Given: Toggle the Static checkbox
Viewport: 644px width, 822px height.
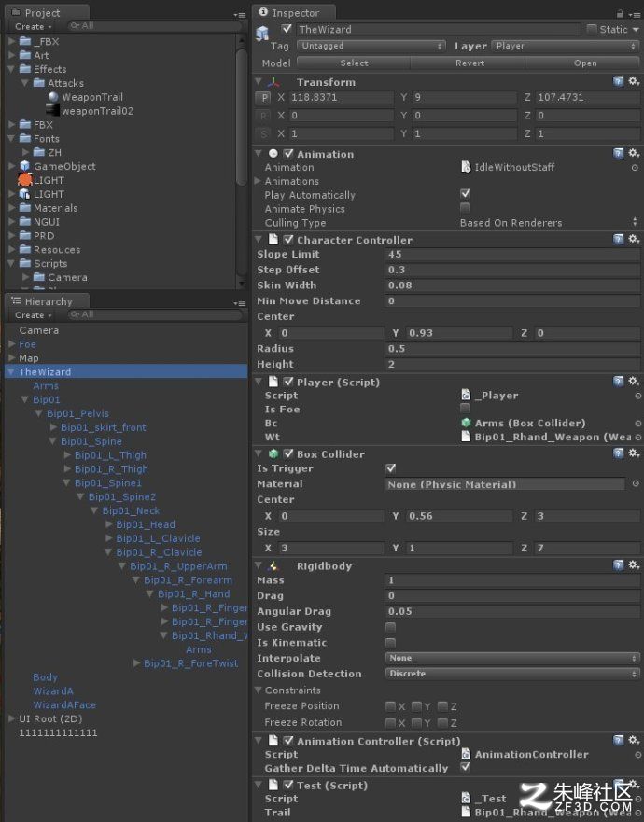Looking at the screenshot, I should 592,29.
